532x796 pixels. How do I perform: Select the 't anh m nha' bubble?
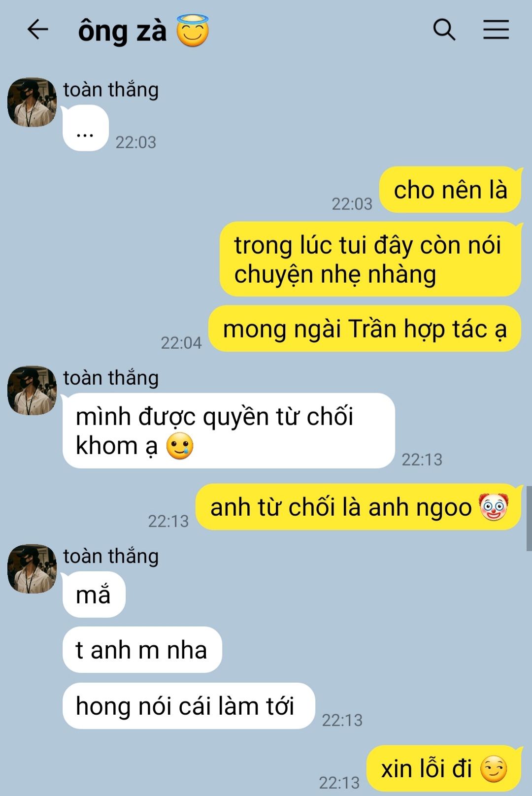pyautogui.click(x=142, y=650)
